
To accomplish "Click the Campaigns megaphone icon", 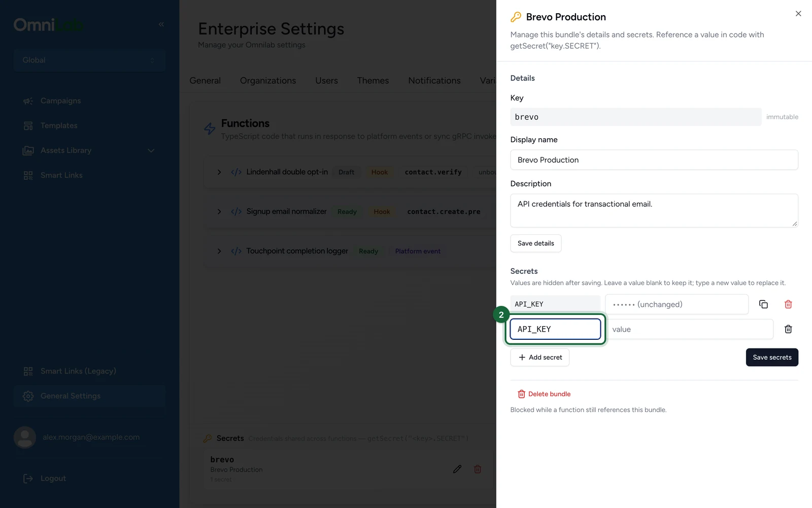I will tap(28, 101).
